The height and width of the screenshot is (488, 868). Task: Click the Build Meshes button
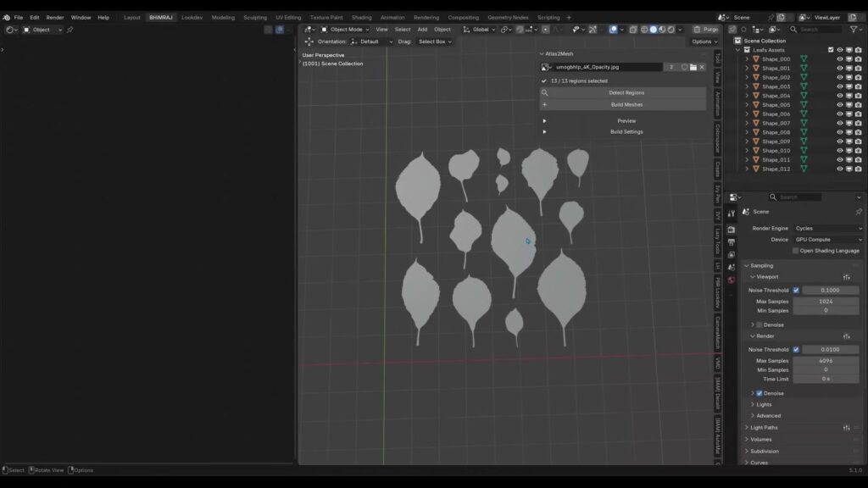pos(623,104)
